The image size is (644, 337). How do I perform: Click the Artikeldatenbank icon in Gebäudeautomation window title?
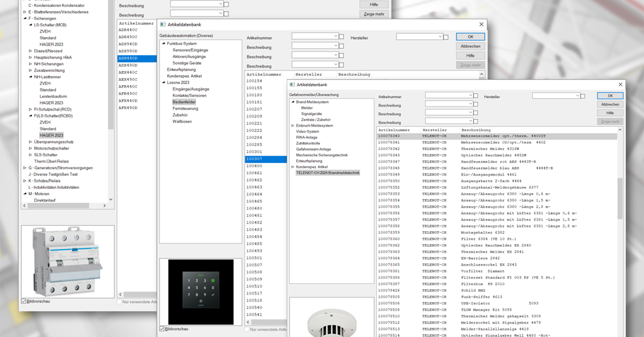[163, 25]
